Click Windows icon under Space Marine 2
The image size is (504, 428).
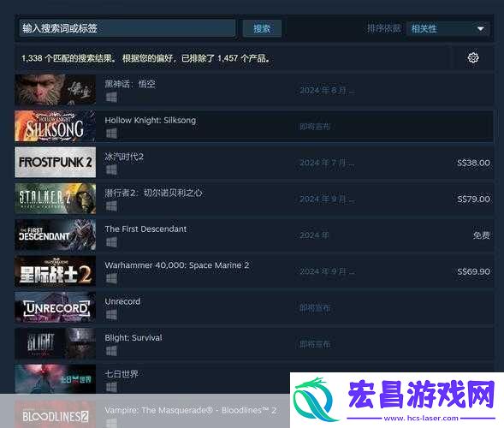tap(111, 278)
